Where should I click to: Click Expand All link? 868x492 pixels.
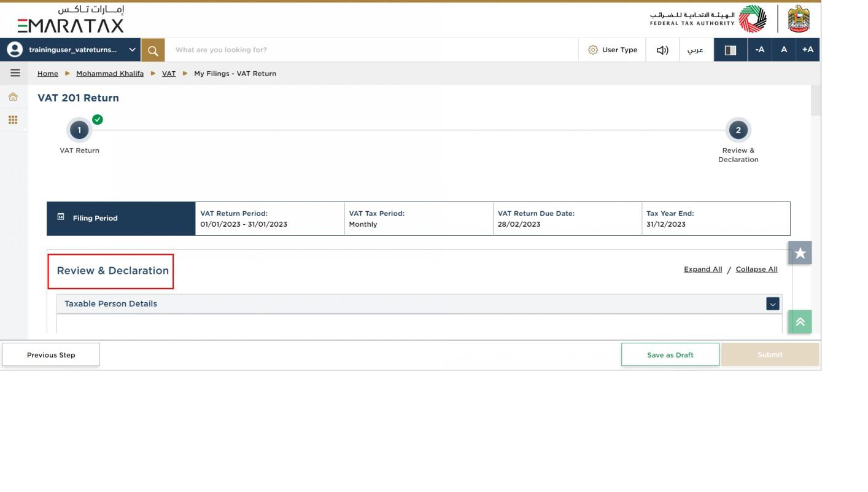pyautogui.click(x=703, y=269)
